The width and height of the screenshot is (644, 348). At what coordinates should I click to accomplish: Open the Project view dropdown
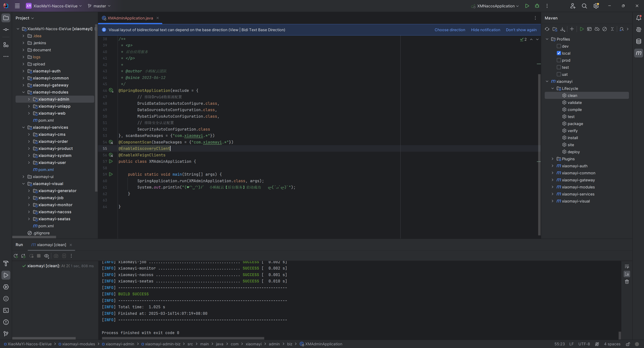(24, 18)
